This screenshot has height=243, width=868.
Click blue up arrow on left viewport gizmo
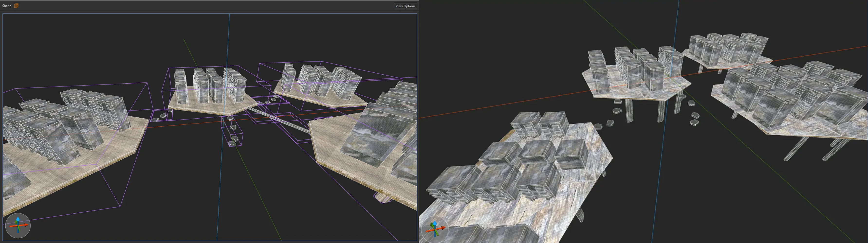pyautogui.click(x=18, y=219)
